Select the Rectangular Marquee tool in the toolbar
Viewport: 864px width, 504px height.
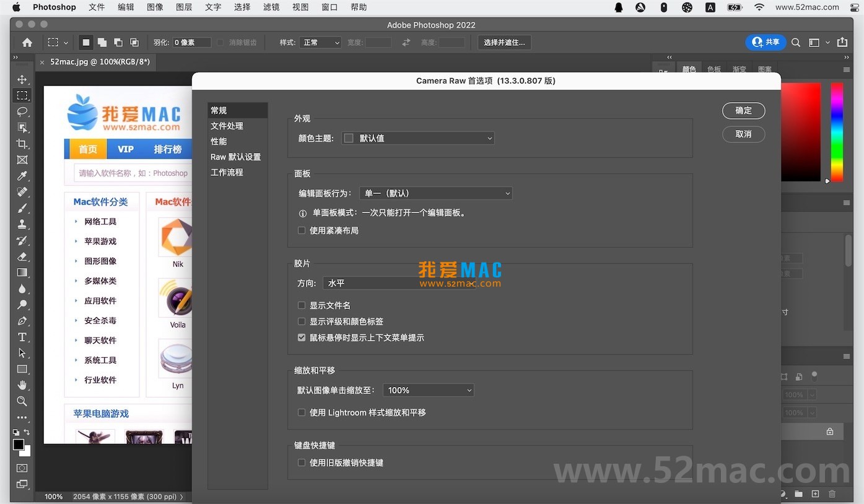coord(22,95)
